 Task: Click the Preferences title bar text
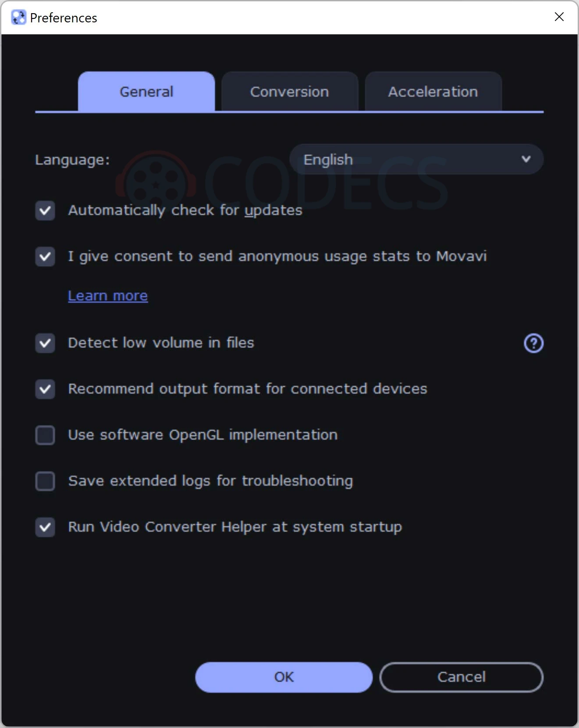point(64,18)
